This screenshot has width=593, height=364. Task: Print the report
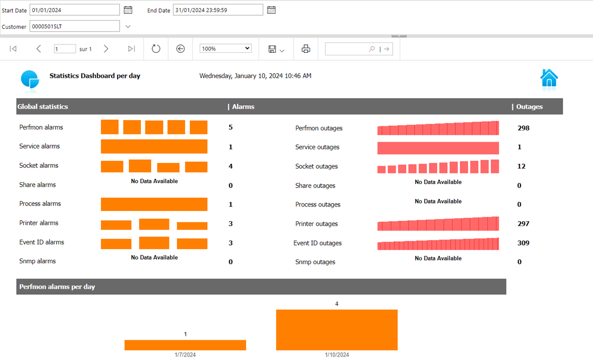[x=306, y=49]
